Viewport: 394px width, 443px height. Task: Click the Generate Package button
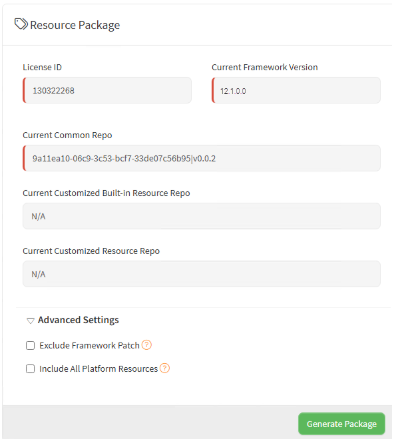click(341, 424)
